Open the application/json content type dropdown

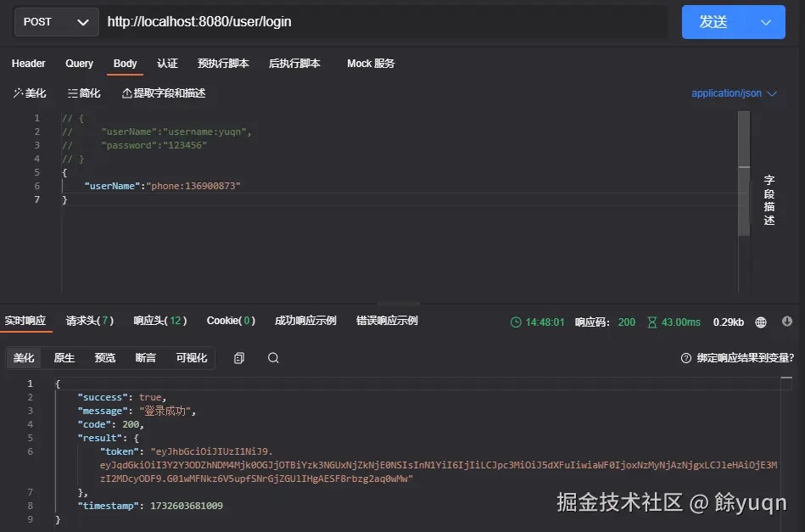tap(734, 93)
